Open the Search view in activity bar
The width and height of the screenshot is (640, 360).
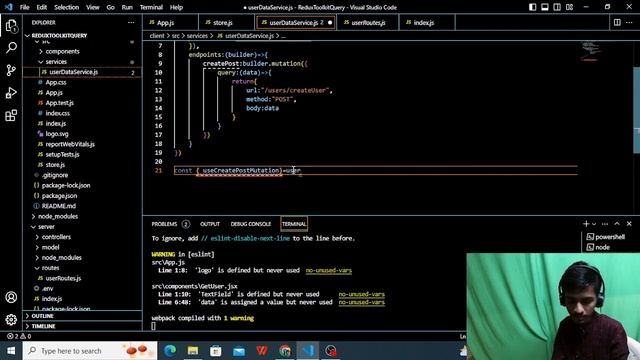click(x=11, y=47)
